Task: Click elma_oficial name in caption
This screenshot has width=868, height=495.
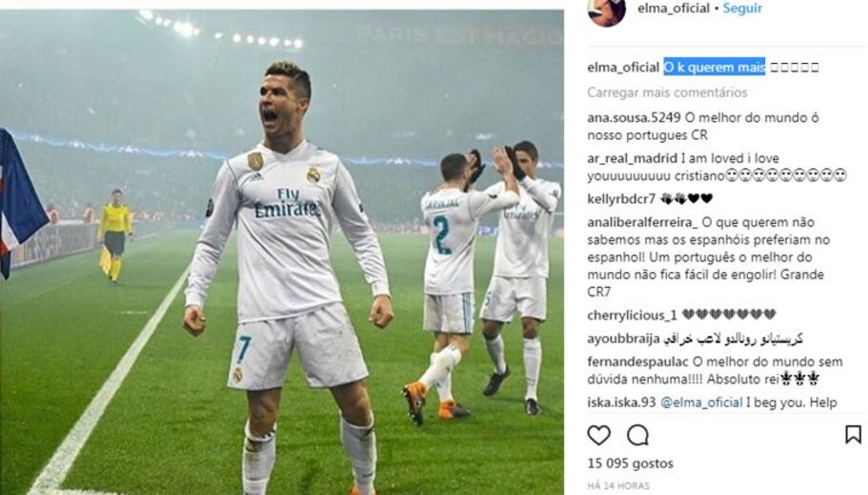Action: [623, 68]
